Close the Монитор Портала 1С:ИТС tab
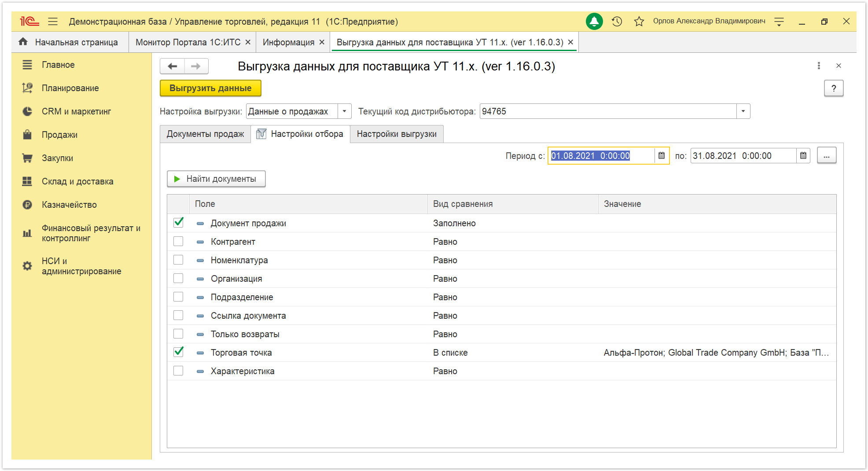 (x=248, y=42)
